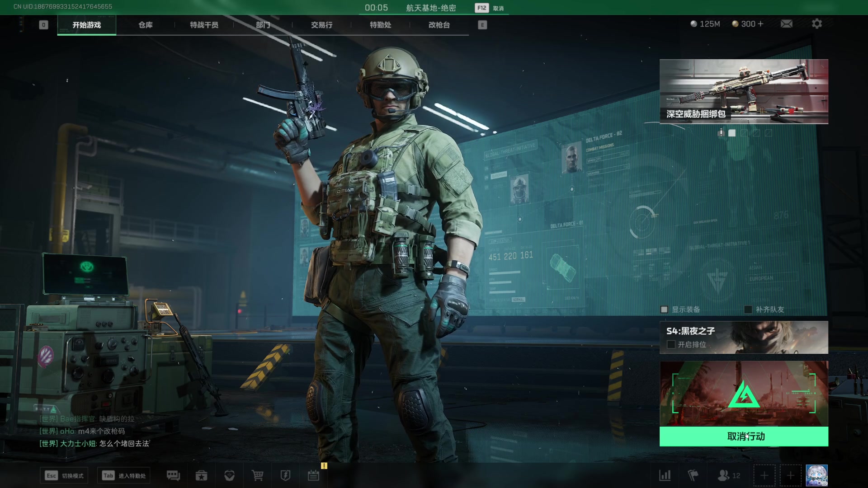
Task: Open the helmet badge icon in bottom bar
Action: click(x=230, y=475)
